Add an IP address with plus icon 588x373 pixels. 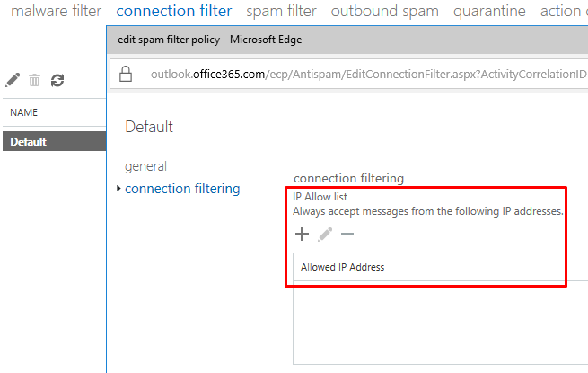[x=302, y=234]
